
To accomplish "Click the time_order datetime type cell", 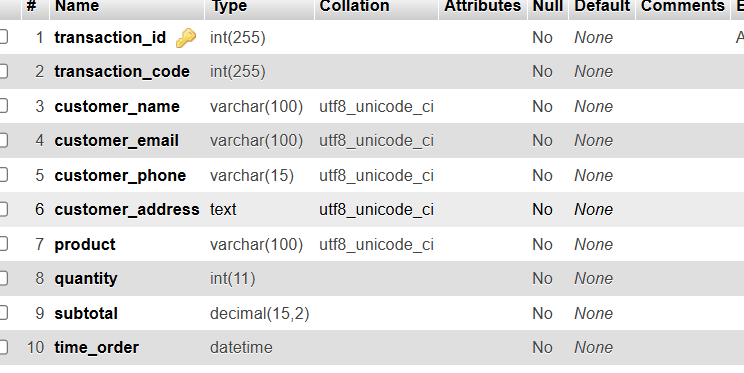I will click(241, 347).
